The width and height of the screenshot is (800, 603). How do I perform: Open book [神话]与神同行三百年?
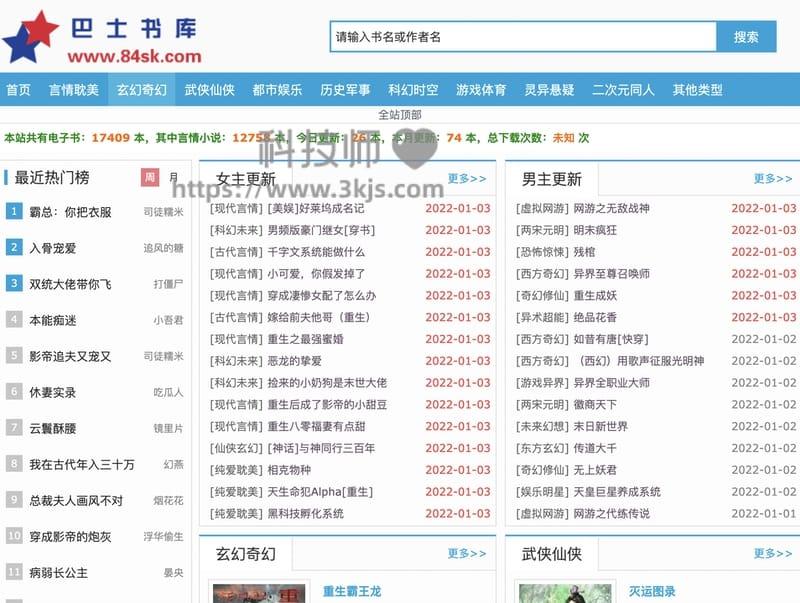pyautogui.click(x=321, y=448)
